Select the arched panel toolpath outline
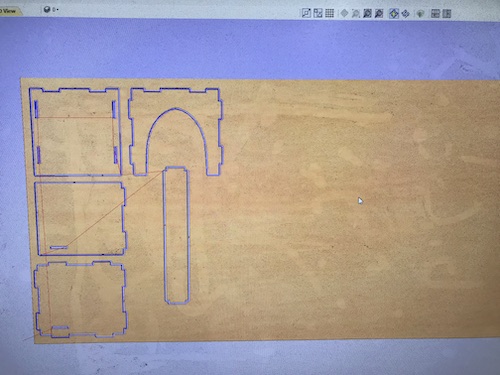The image size is (500, 375). click(176, 131)
